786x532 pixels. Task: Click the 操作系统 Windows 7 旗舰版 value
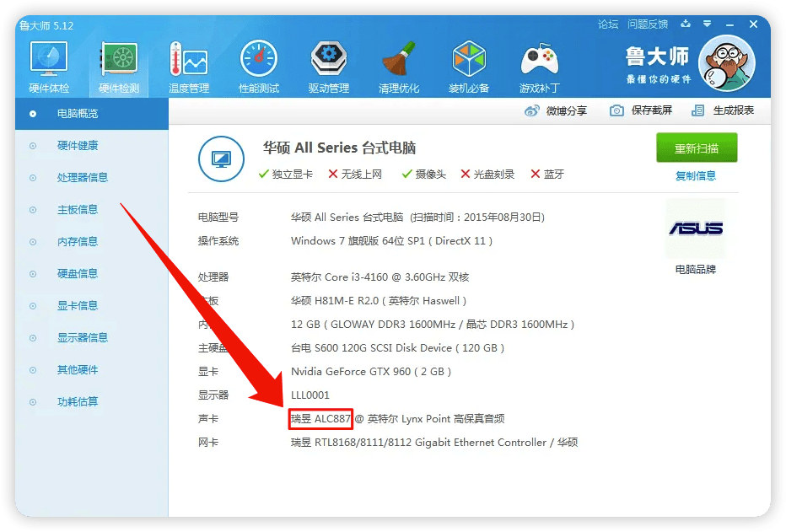coord(391,241)
